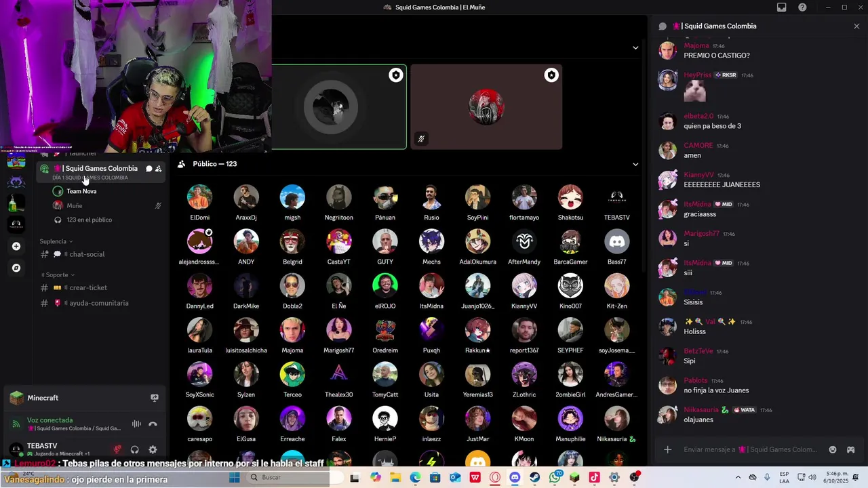Screen dimensions: 868x488
Task: Collapse the Público — 123 section chevron
Action: click(x=635, y=164)
